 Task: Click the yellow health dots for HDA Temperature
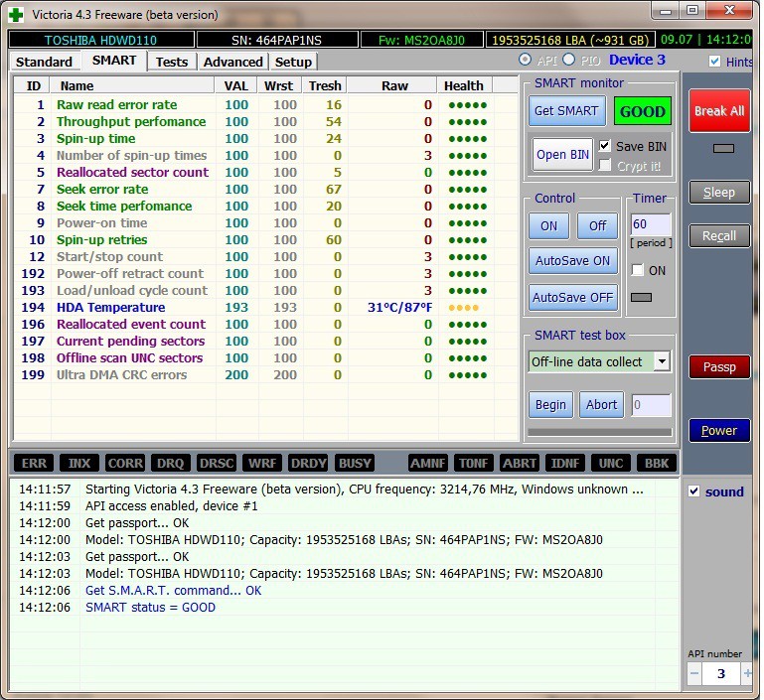tap(463, 308)
